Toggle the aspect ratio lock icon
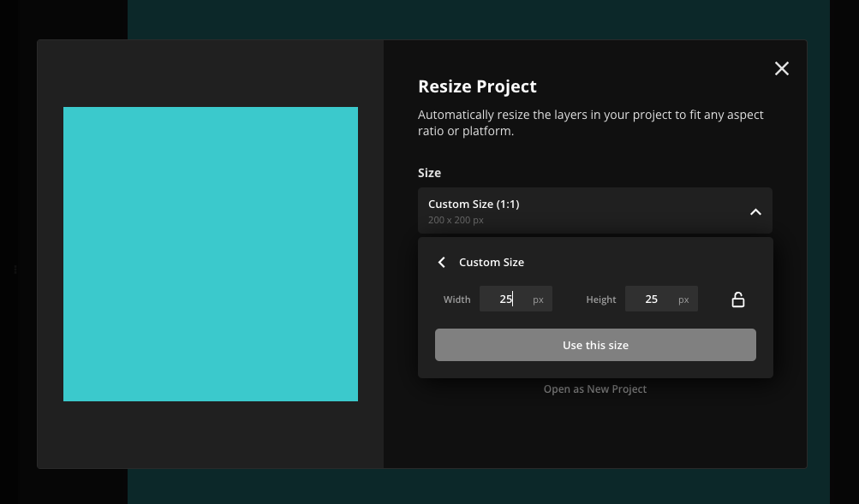859x504 pixels. [x=737, y=299]
